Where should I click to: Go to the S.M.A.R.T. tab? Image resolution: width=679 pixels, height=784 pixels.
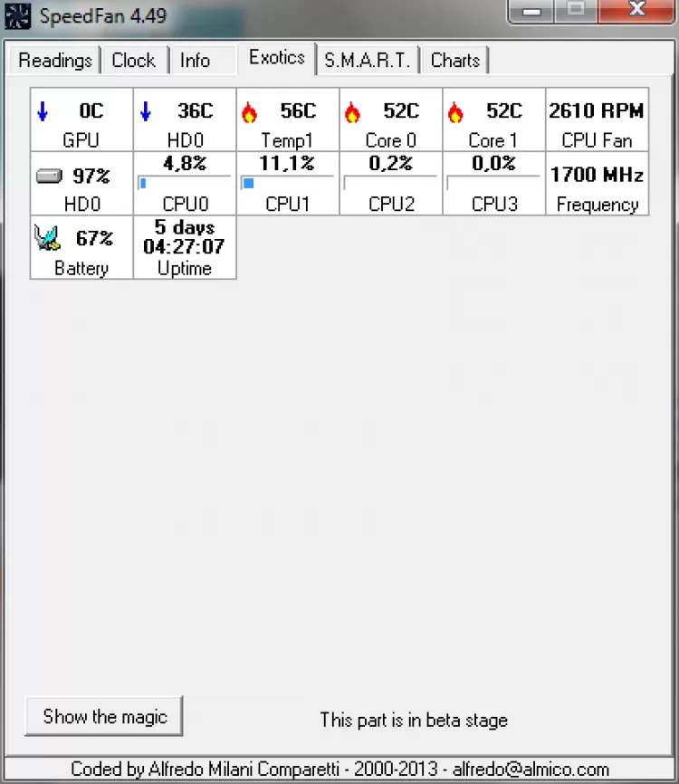click(368, 61)
